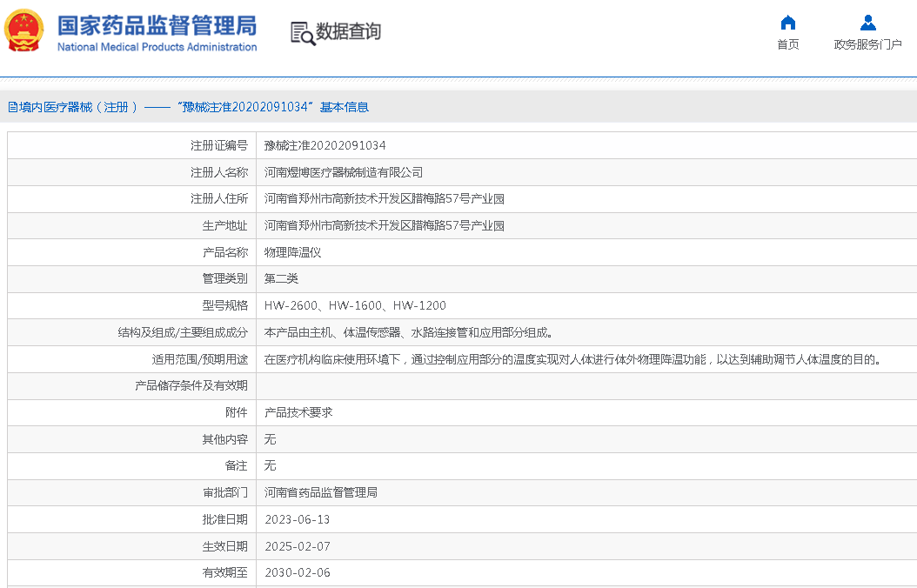Click the 国家药品监督管理局 site title
The width and height of the screenshot is (917, 588).
(x=157, y=24)
